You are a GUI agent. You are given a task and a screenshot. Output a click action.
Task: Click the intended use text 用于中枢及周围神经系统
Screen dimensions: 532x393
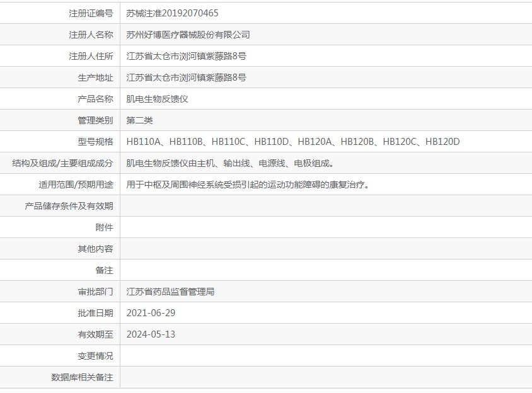(248, 185)
